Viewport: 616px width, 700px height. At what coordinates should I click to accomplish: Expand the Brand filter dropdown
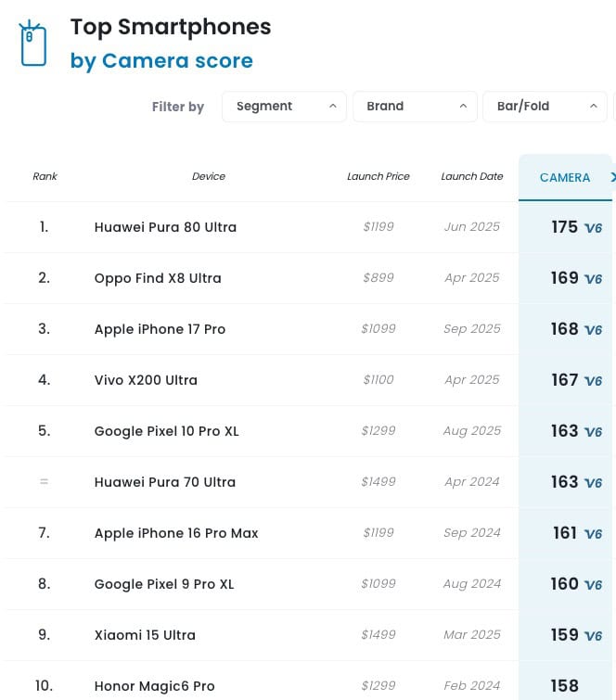point(415,107)
